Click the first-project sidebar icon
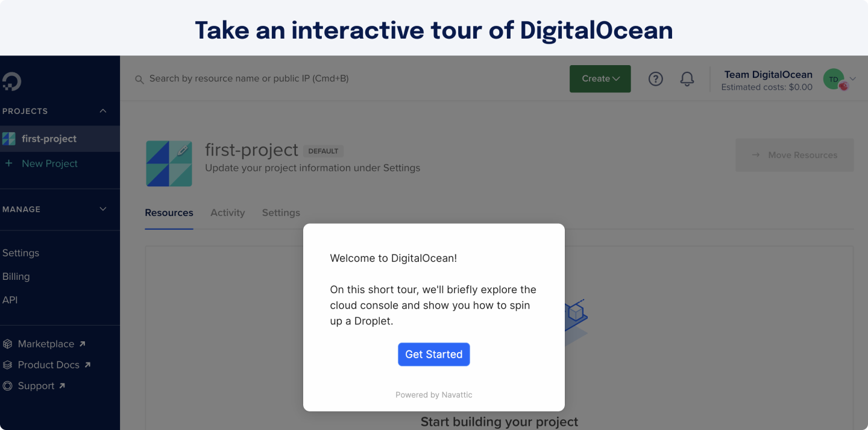Screen dimensions: 868x430 click(x=8, y=139)
